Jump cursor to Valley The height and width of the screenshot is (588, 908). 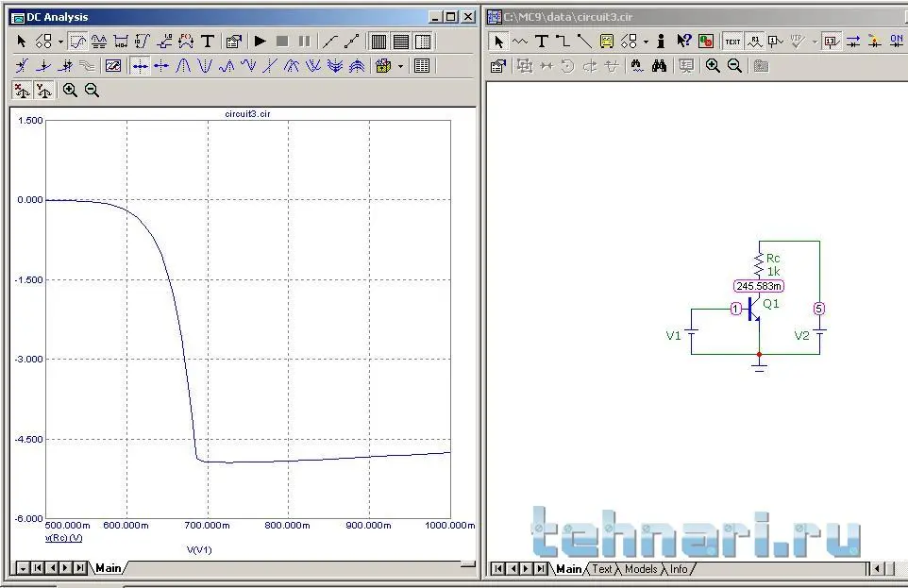(x=205, y=66)
